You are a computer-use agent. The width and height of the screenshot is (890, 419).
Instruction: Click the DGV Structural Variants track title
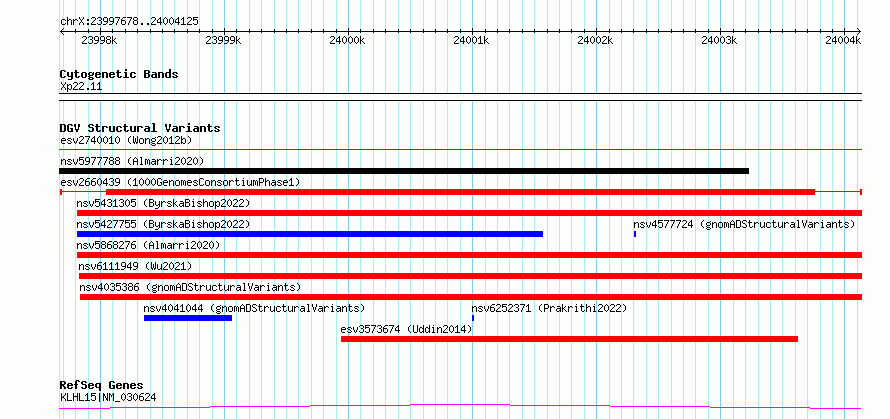pyautogui.click(x=140, y=128)
